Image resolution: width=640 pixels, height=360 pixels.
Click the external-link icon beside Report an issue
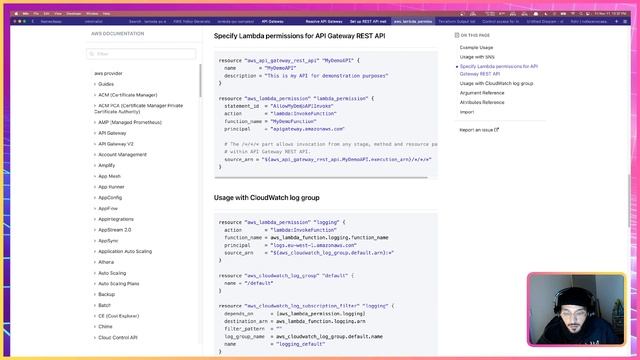[x=497, y=130]
